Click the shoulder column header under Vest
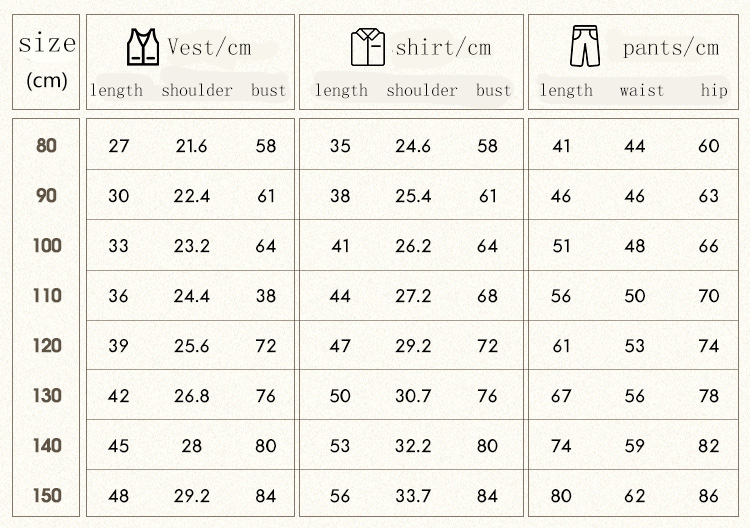 197,91
